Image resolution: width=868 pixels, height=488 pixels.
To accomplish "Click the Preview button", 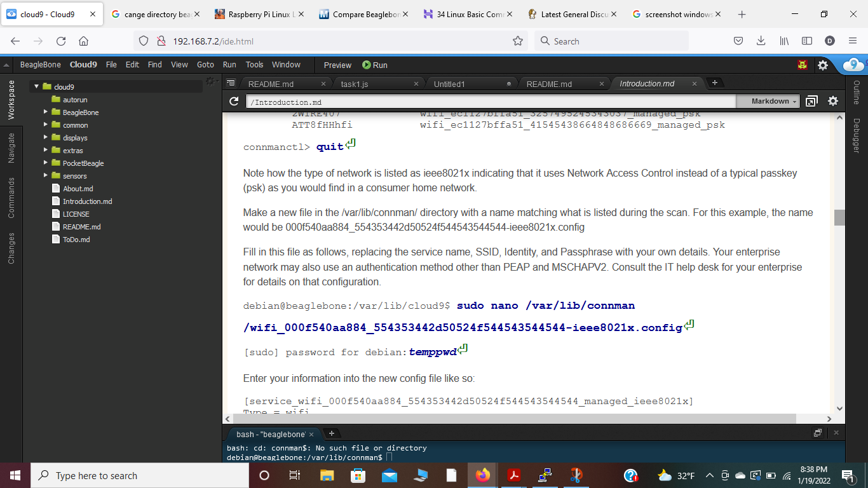I will (337, 65).
